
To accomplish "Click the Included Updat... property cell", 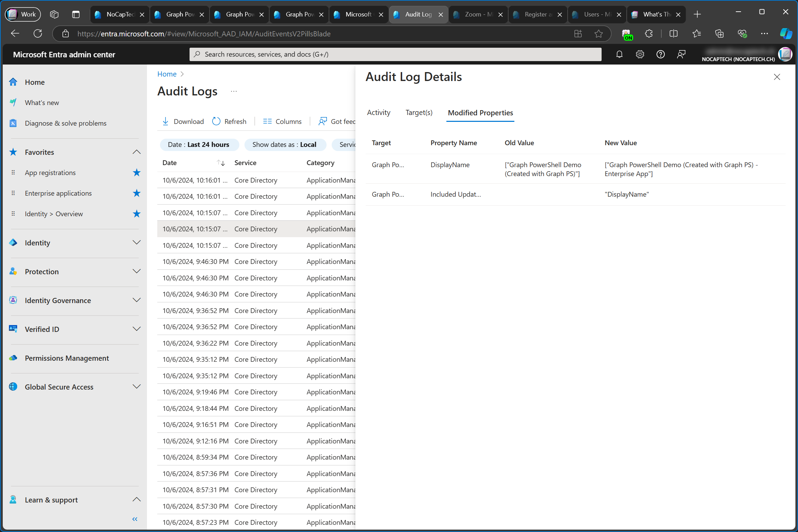I will 456,194.
